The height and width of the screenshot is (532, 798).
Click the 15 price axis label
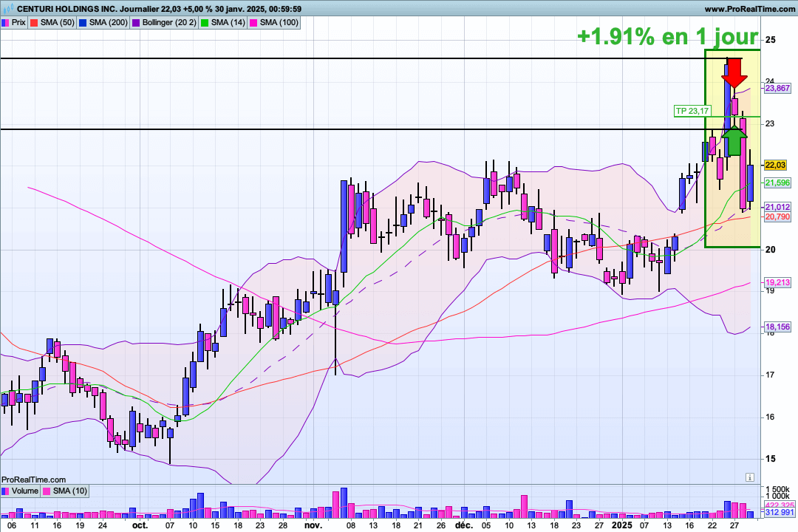tap(771, 459)
